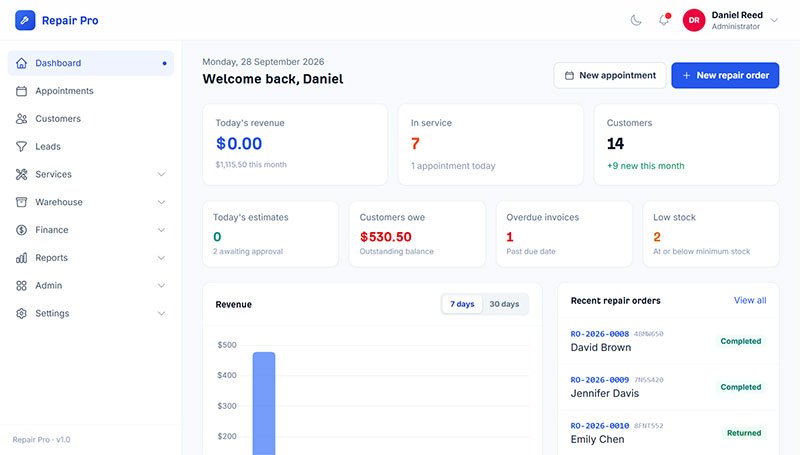
Task: Click Completed status for David Brown
Action: pyautogui.click(x=741, y=341)
